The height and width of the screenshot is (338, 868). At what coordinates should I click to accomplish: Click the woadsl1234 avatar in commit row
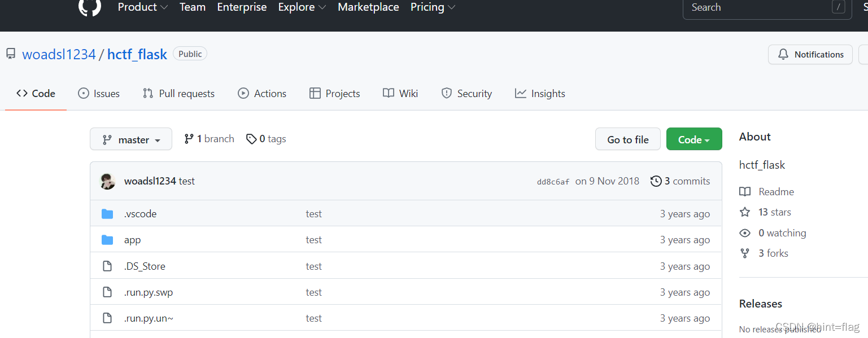(x=107, y=181)
